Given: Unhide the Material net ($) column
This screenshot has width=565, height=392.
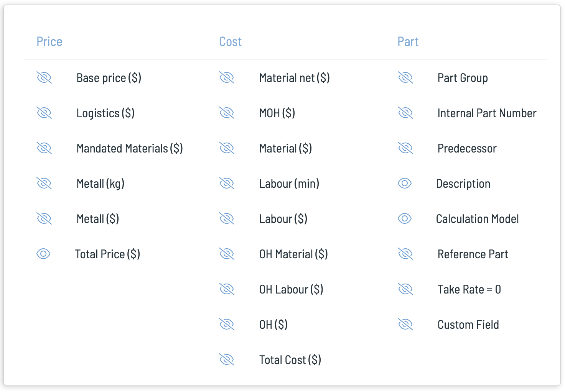Looking at the screenshot, I should click(x=227, y=78).
